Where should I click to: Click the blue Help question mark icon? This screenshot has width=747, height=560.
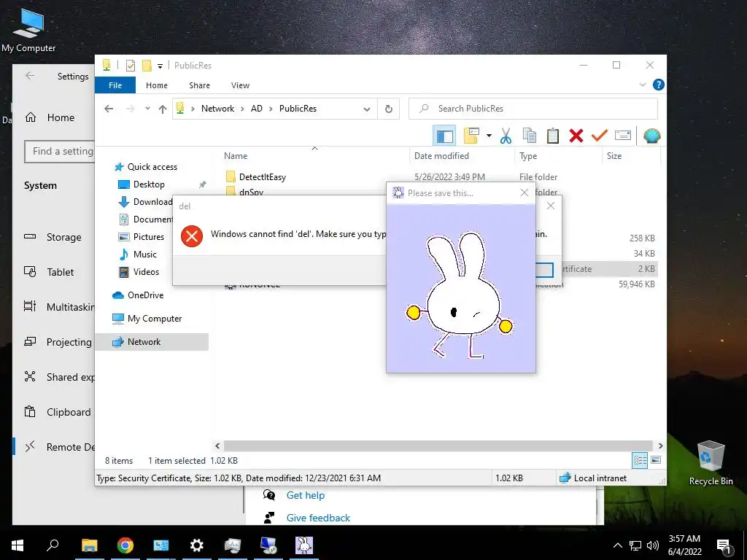(x=659, y=85)
